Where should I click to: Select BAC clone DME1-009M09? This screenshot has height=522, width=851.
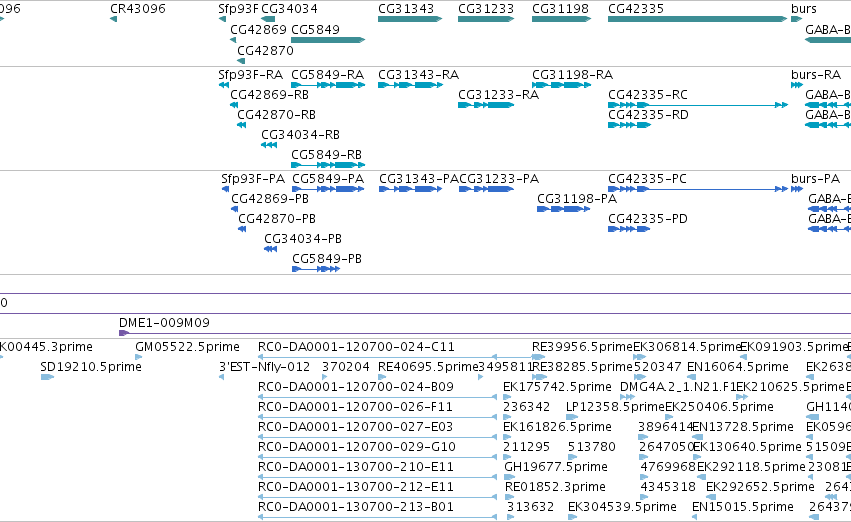[164, 323]
